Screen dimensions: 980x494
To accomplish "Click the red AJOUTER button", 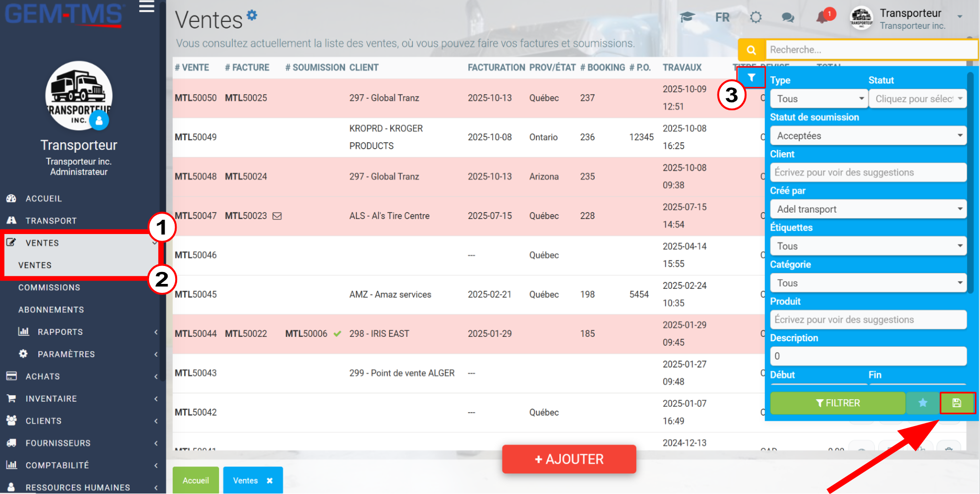I will (569, 459).
